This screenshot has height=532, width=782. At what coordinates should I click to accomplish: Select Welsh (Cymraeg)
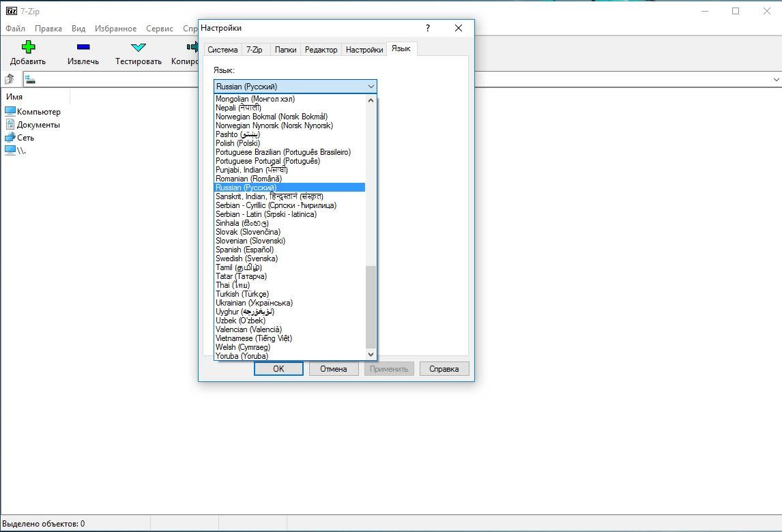point(289,347)
